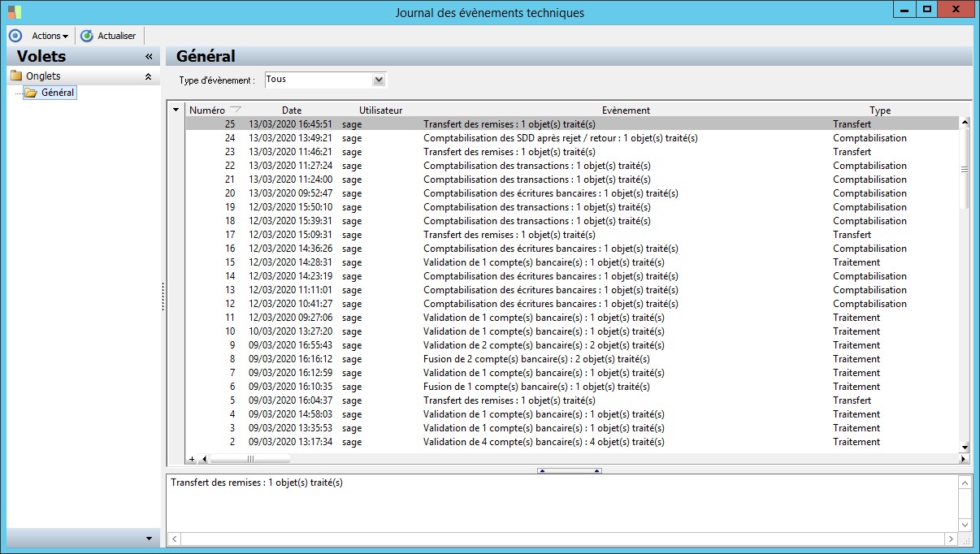Select row with date 13/03/2020 09:52:47
980x554 pixels.
(572, 193)
